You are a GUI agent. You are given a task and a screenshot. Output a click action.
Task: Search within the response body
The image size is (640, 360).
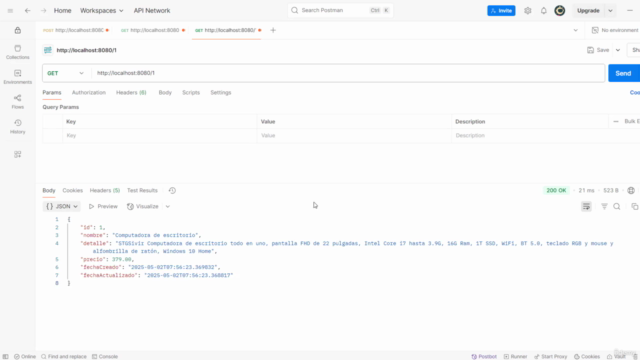click(x=617, y=207)
